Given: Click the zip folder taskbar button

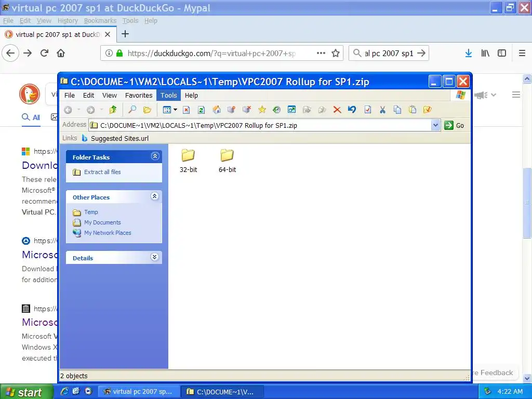Looking at the screenshot, I should pos(221,392).
